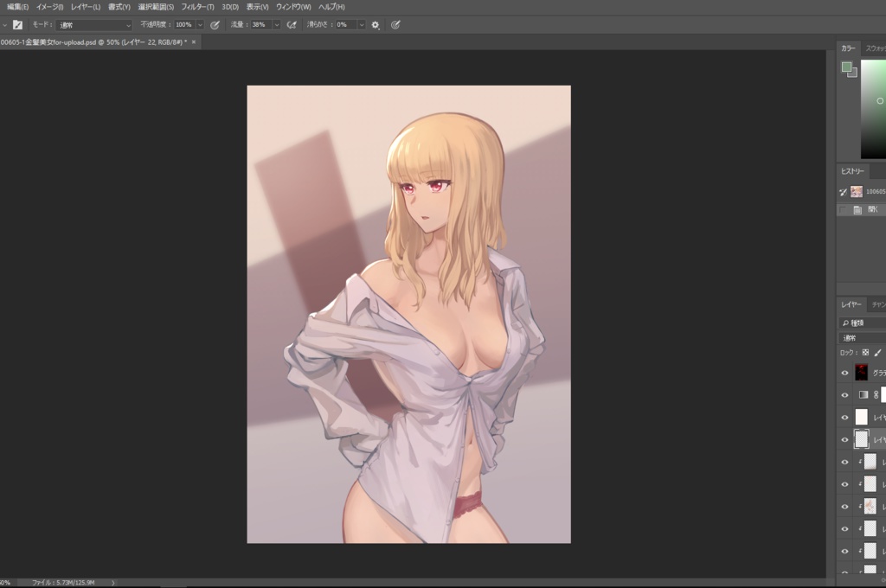Switch to the スウォッチ tab
Image resolution: width=886 pixels, height=588 pixels.
876,48
